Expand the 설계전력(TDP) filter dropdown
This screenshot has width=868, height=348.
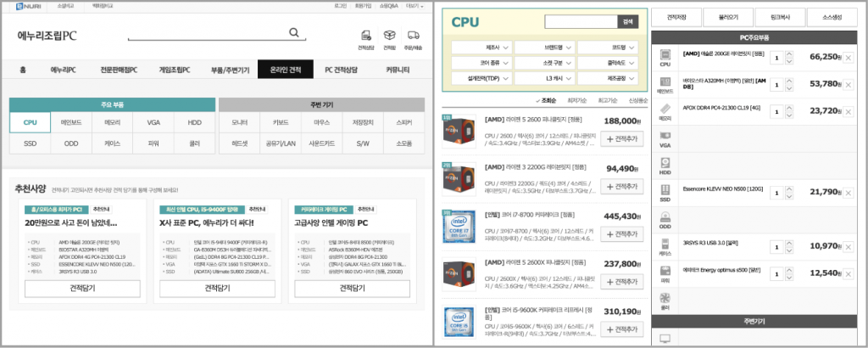pyautogui.click(x=481, y=79)
